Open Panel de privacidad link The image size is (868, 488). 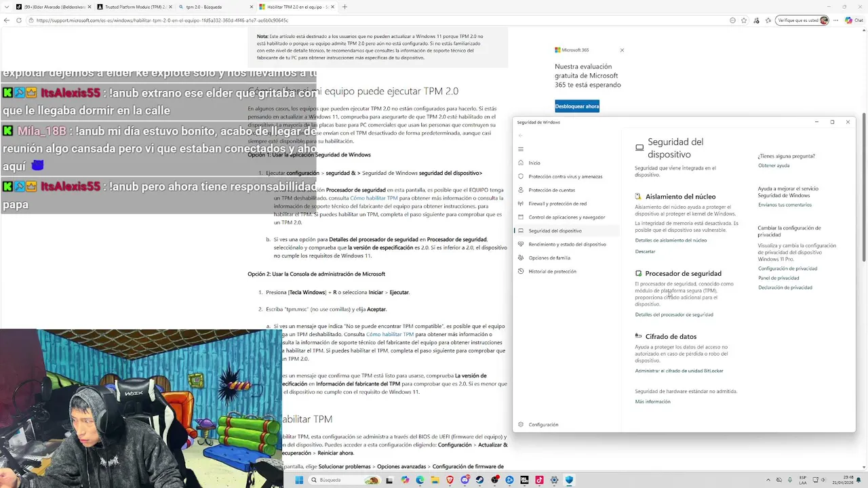pyautogui.click(x=778, y=278)
